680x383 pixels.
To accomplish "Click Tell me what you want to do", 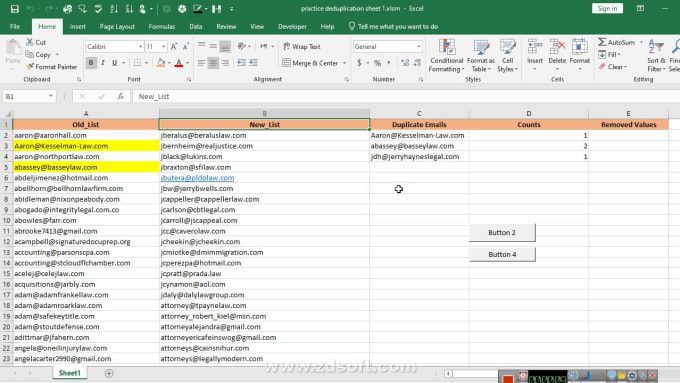I will coord(393,26).
